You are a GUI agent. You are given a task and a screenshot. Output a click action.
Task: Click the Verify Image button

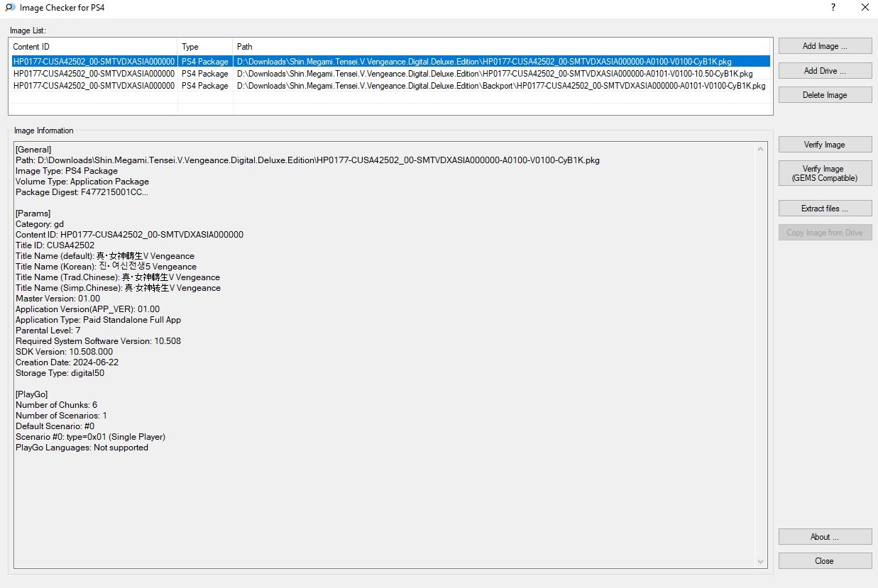pos(825,145)
